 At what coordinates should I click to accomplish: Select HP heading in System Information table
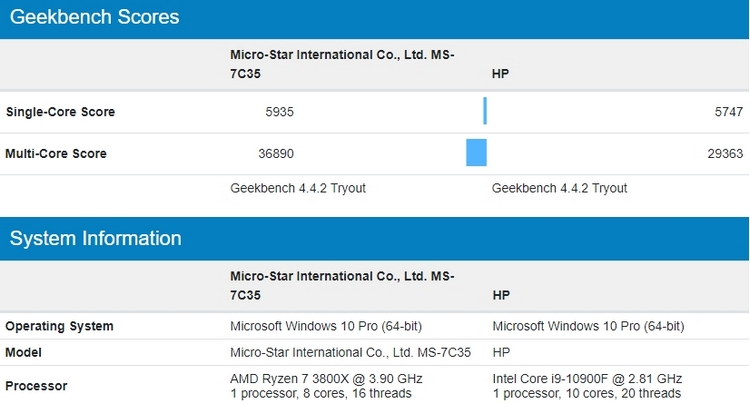point(501,295)
